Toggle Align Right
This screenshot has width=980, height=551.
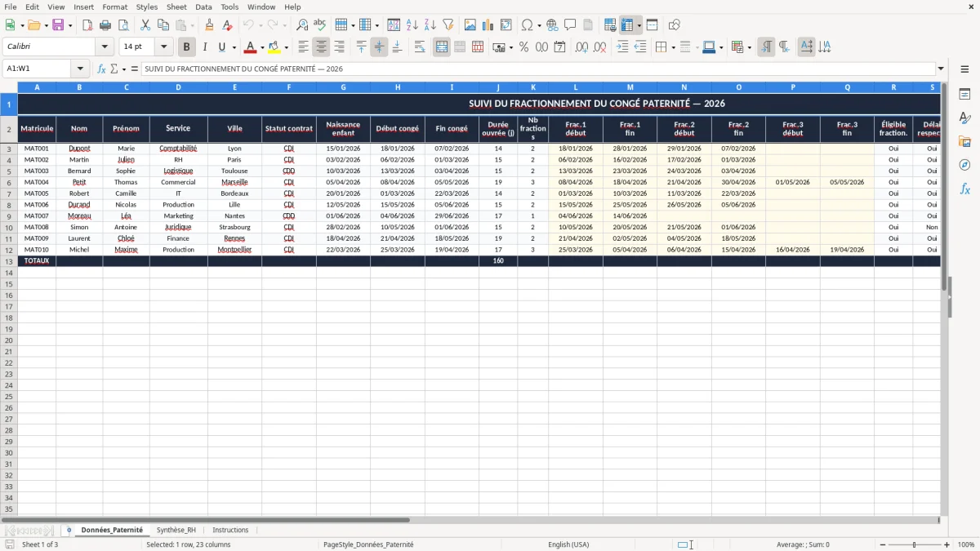339,47
